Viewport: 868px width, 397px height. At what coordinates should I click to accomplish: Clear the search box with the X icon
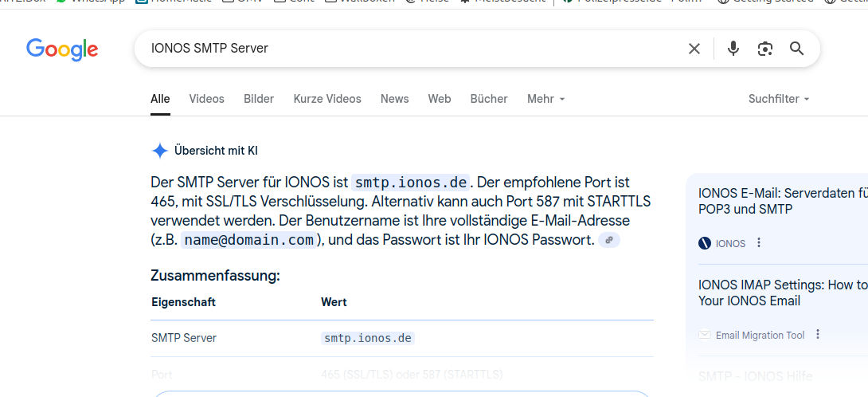[x=694, y=49]
